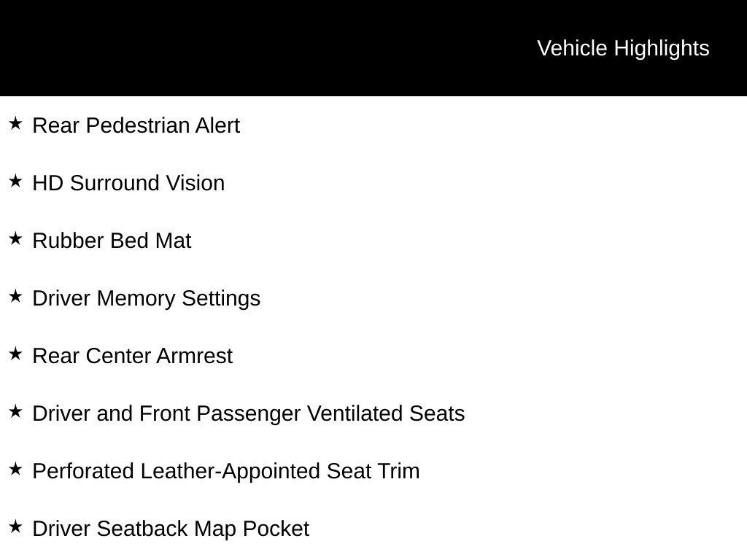
Task: Choose the Rubber Bed Mat entry
Action: [x=112, y=241]
